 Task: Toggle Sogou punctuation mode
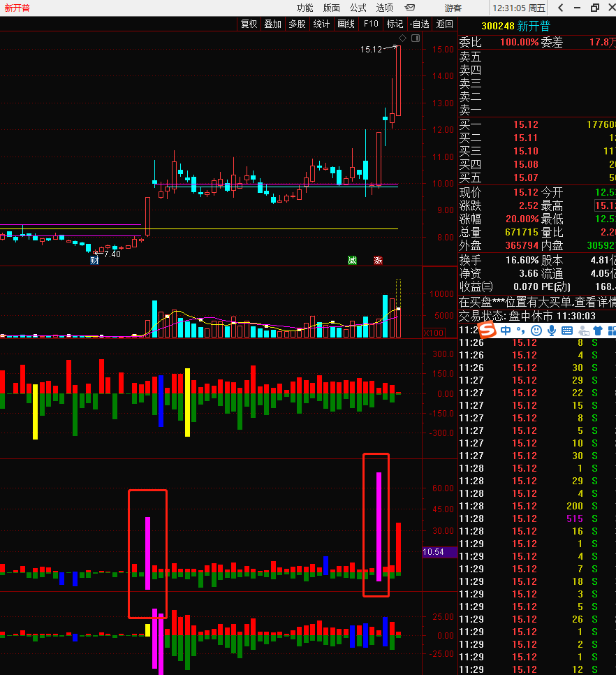click(520, 330)
